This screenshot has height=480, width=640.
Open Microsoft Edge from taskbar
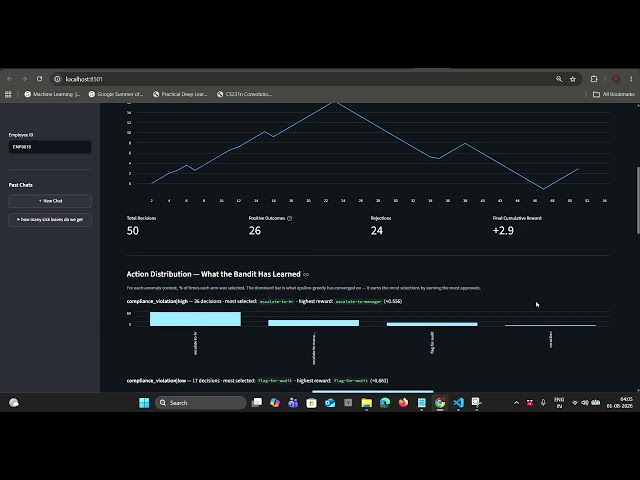385,403
